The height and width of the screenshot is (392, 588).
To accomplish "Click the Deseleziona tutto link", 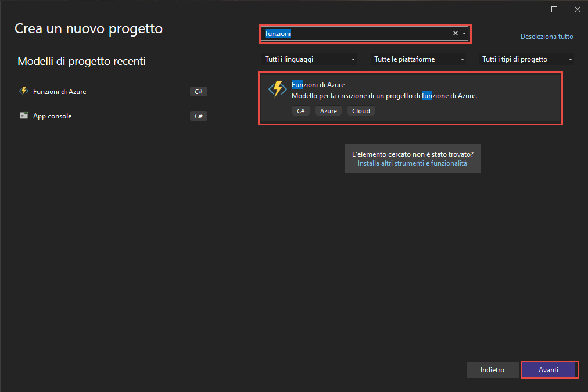I will click(547, 37).
